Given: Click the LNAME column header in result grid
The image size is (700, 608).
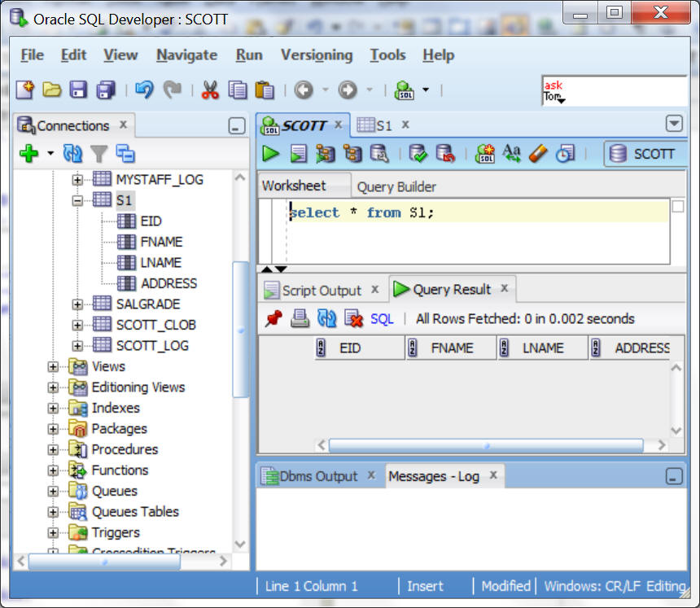Looking at the screenshot, I should coord(542,348).
